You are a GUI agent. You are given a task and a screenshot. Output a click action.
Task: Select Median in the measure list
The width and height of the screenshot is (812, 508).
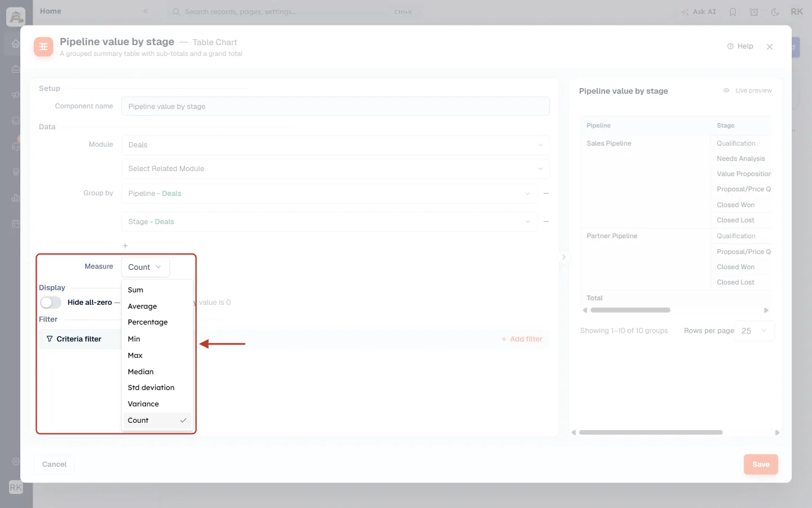157,372
